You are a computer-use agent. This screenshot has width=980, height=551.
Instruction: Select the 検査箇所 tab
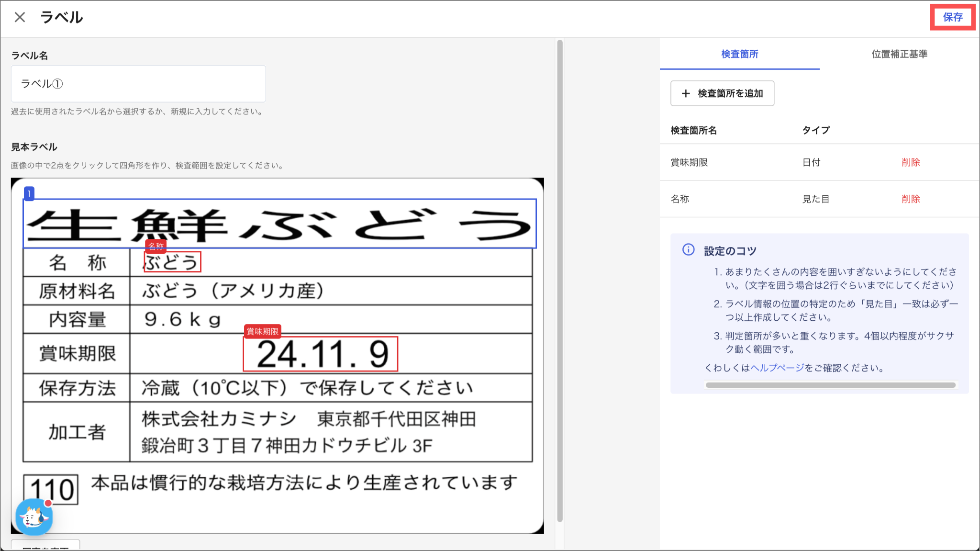739,54
